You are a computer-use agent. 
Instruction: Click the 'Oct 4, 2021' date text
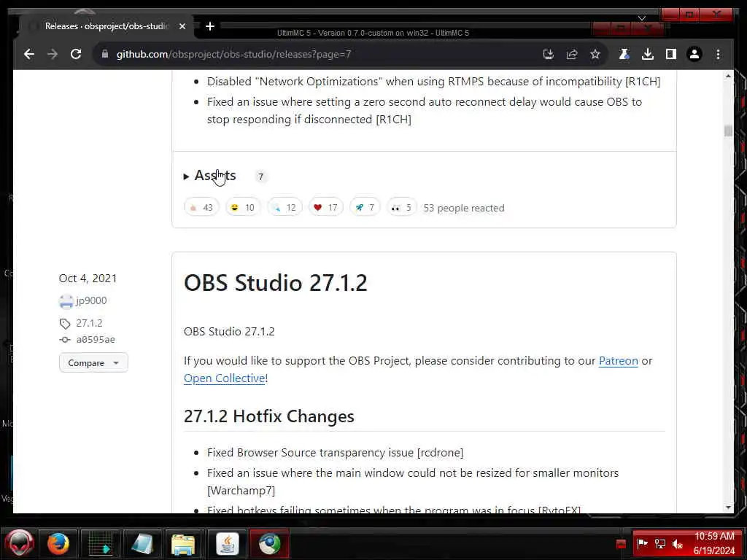click(x=88, y=278)
